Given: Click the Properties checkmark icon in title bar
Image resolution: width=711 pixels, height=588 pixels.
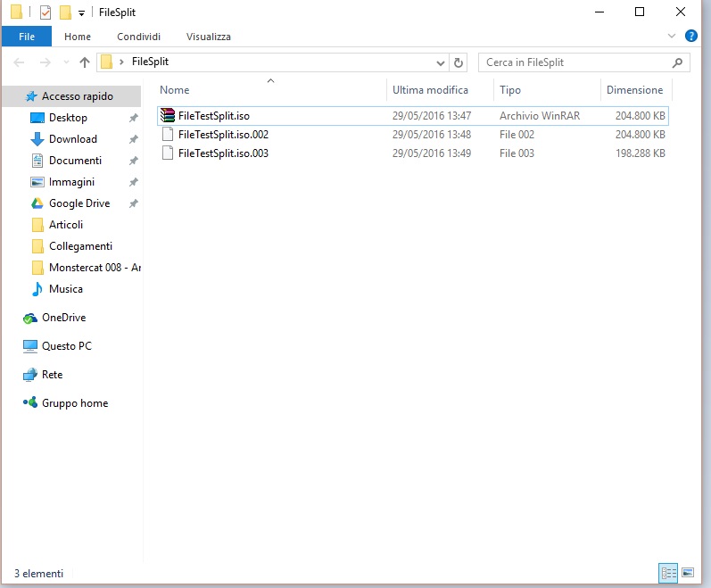Looking at the screenshot, I should 45,12.
